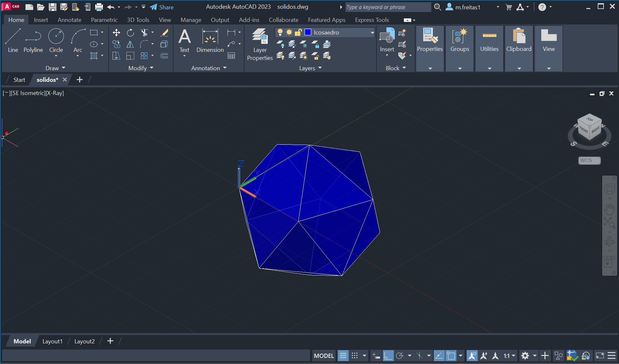Click the keyword search input field

tap(387, 7)
